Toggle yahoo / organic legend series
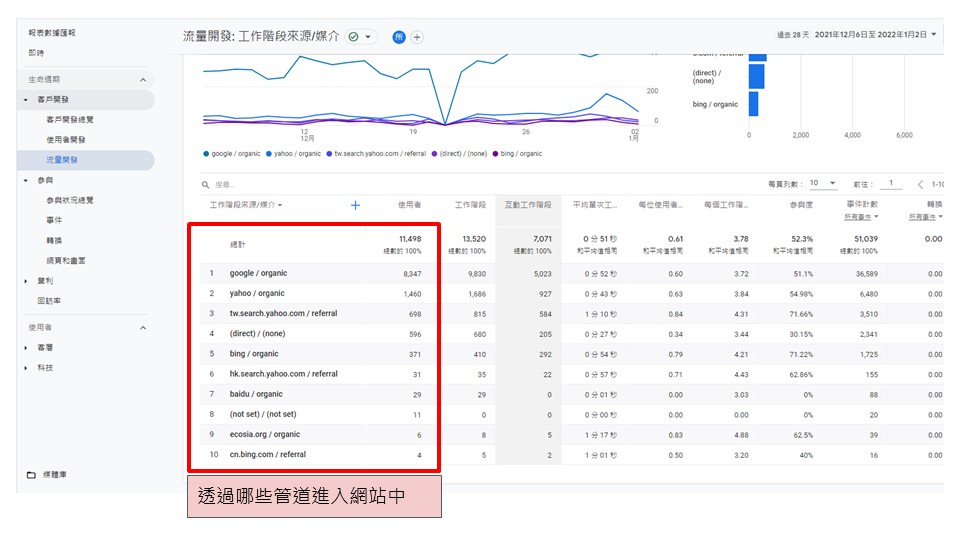 293,154
